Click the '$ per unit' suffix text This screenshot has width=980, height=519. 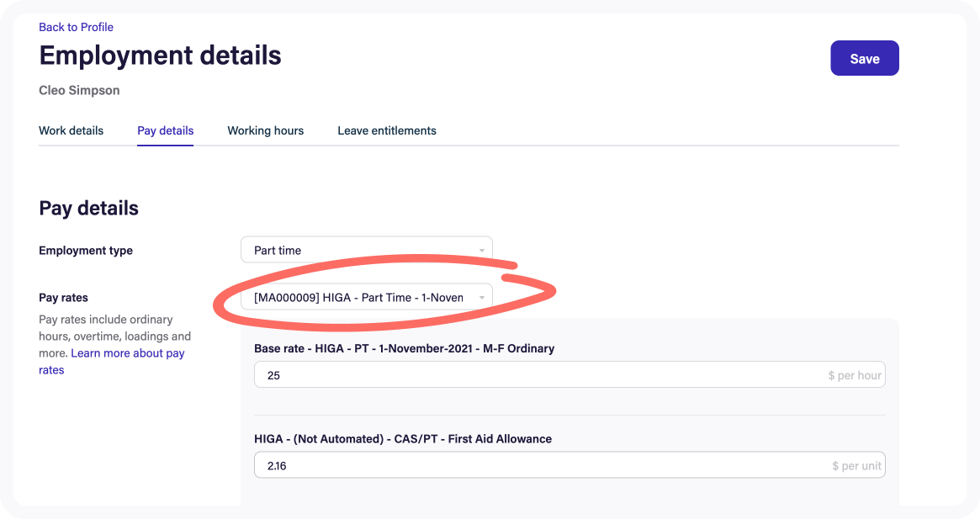click(x=856, y=465)
